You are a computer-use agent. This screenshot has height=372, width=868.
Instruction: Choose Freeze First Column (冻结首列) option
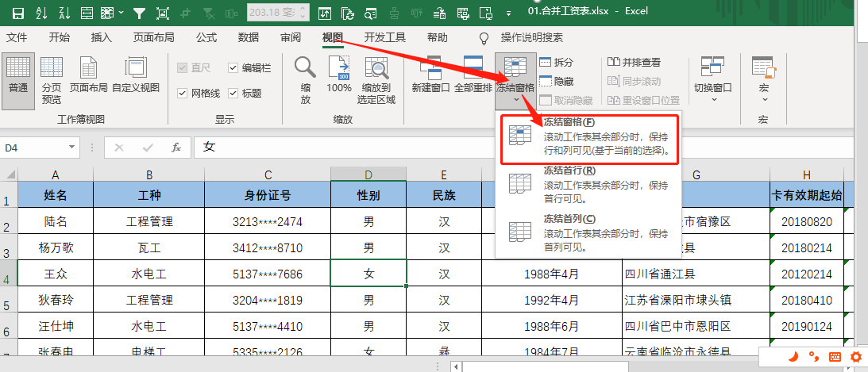coord(588,232)
